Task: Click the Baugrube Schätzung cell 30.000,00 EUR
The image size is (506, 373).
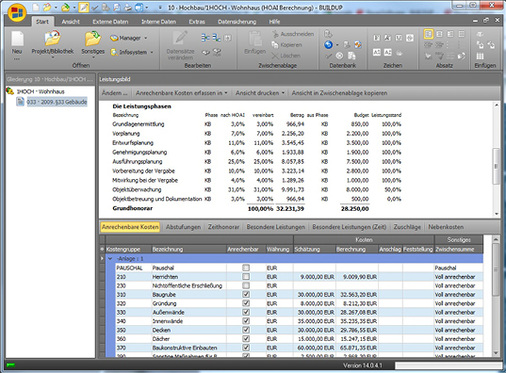Action: pos(314,295)
